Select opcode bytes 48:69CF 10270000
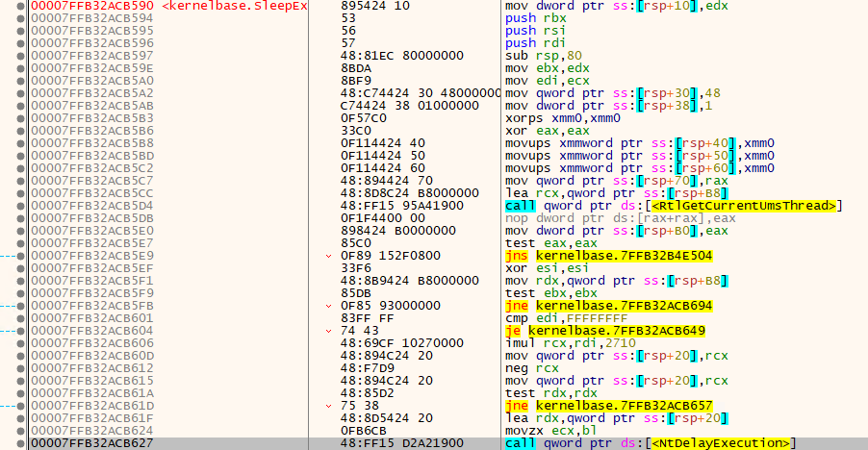Viewport: 868px width, 450px height. 402,343
